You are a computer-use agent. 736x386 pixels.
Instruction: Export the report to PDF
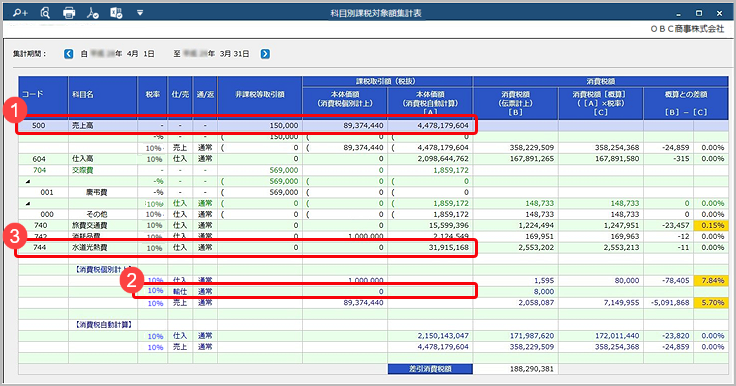pyautogui.click(x=92, y=13)
